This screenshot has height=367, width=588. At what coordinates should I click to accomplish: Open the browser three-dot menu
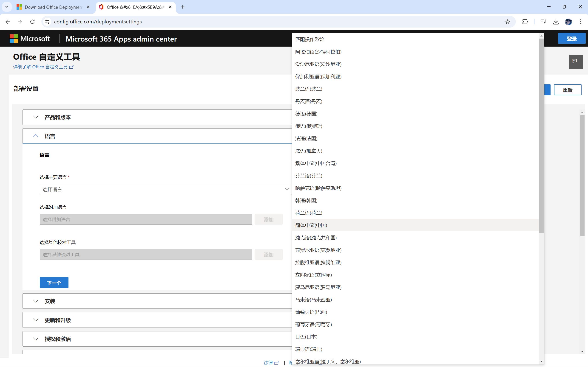[x=581, y=22]
